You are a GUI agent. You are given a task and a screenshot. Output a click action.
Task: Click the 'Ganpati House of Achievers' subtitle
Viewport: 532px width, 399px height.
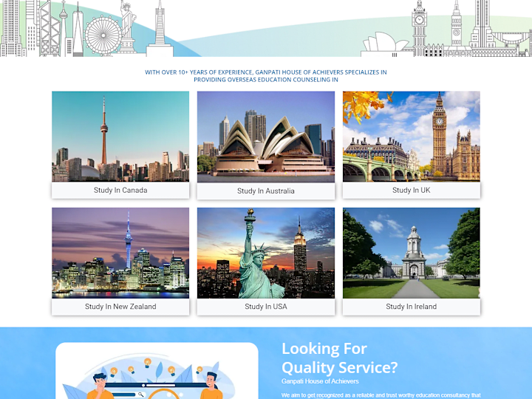pos(320,381)
